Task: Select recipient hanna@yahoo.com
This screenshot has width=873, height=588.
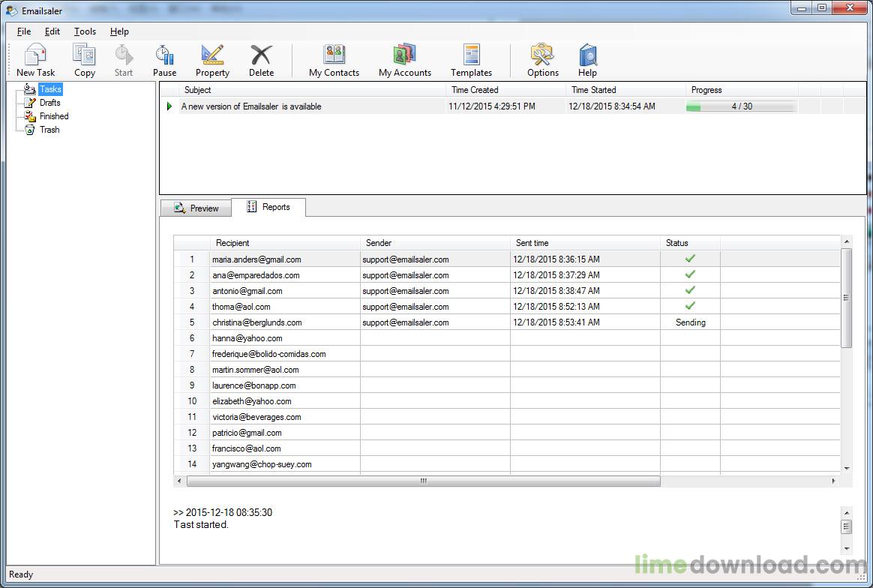Action: 247,338
